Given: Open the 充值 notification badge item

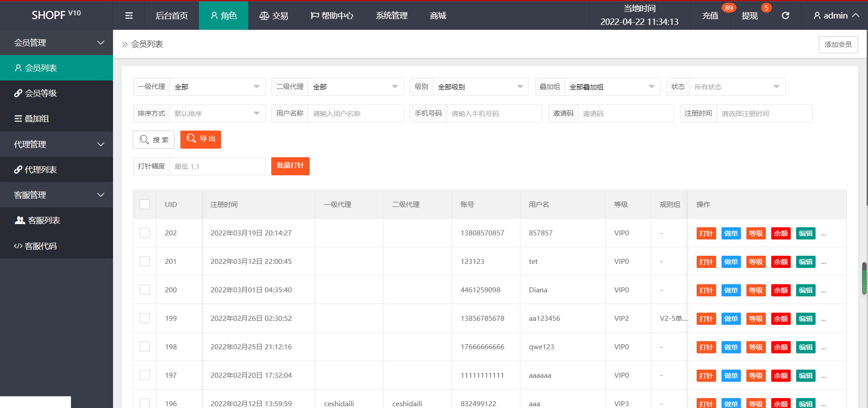Looking at the screenshot, I should click(710, 16).
